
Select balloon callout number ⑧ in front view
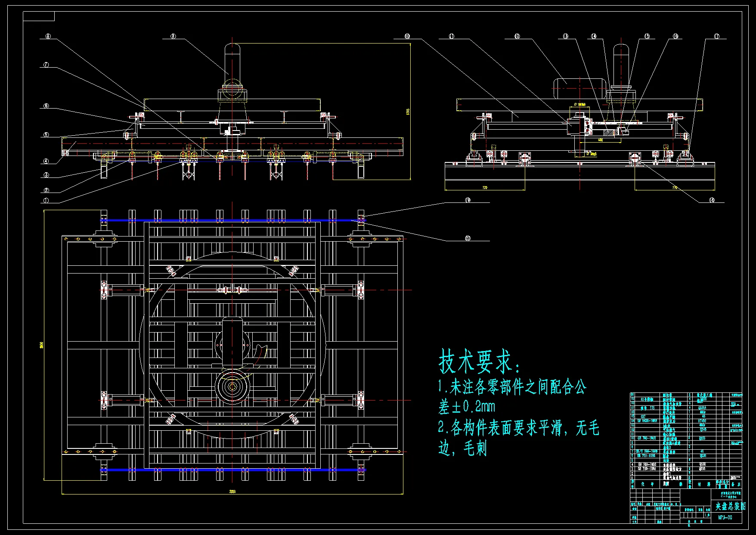47,36
